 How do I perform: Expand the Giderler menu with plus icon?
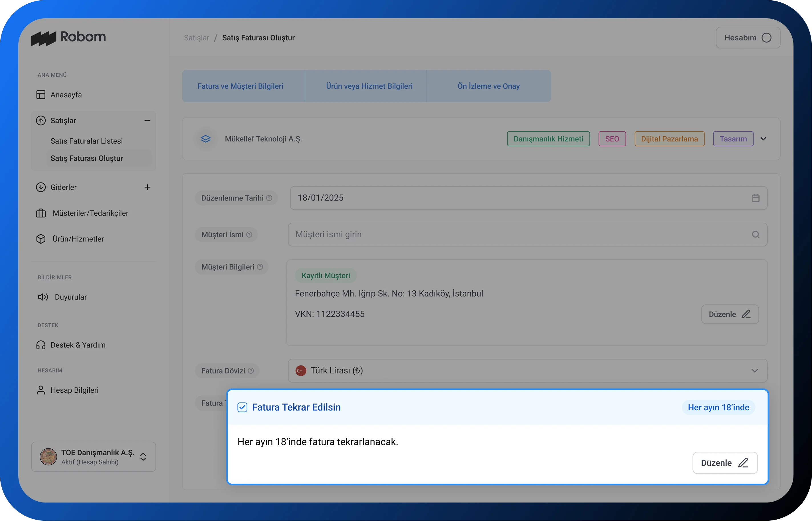(x=147, y=187)
